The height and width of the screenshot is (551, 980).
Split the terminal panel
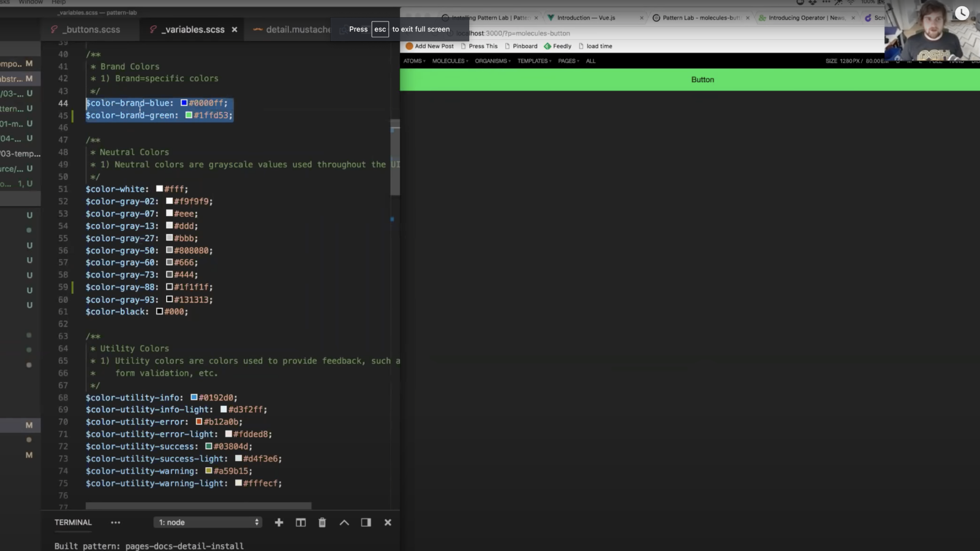[301, 522]
